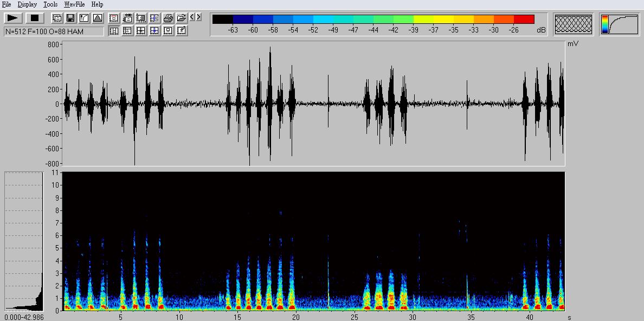Open the WavFile menu

[74, 4]
